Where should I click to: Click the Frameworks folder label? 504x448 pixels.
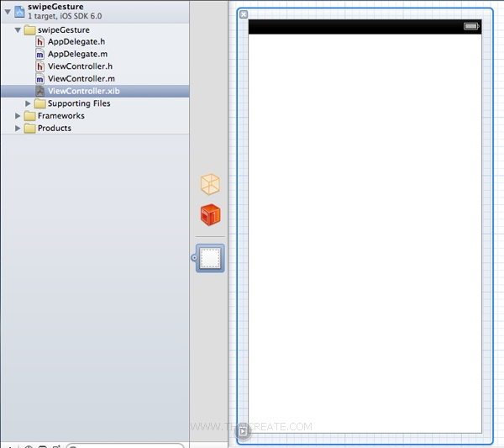point(61,116)
